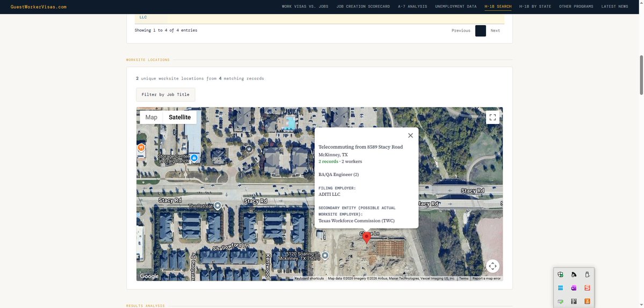Screen dimensions: 644x308
Task: Select Satellite map view
Action: click(179, 118)
